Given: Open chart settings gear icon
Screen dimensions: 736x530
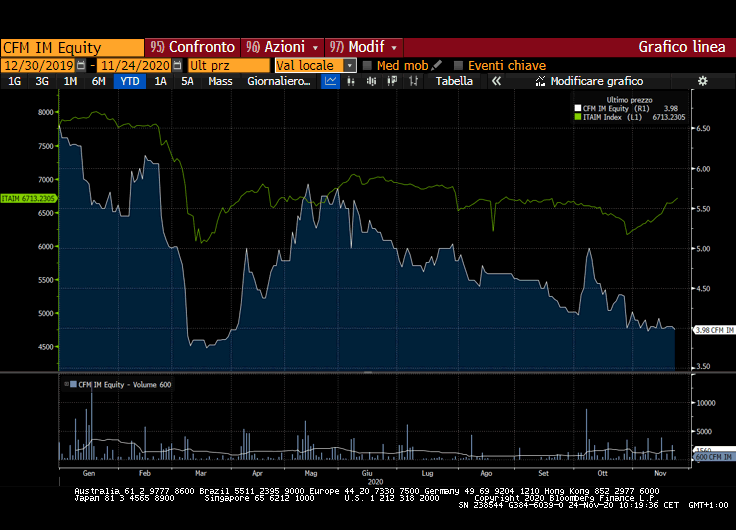Looking at the screenshot, I should point(702,81).
